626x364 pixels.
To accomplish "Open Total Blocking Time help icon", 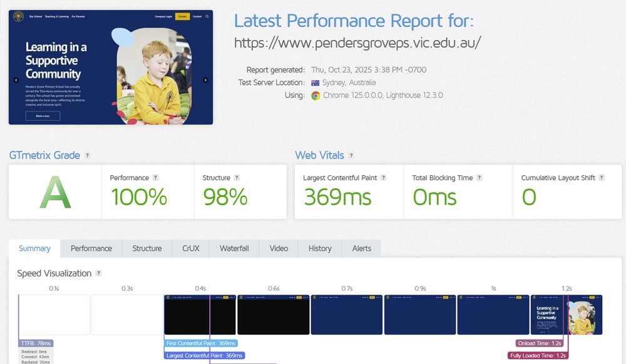I will (480, 178).
